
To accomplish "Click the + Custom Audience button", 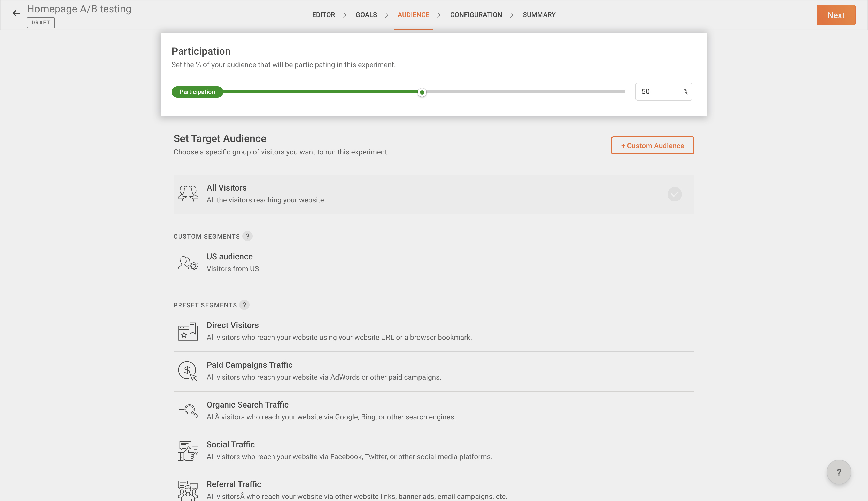I will coord(652,146).
